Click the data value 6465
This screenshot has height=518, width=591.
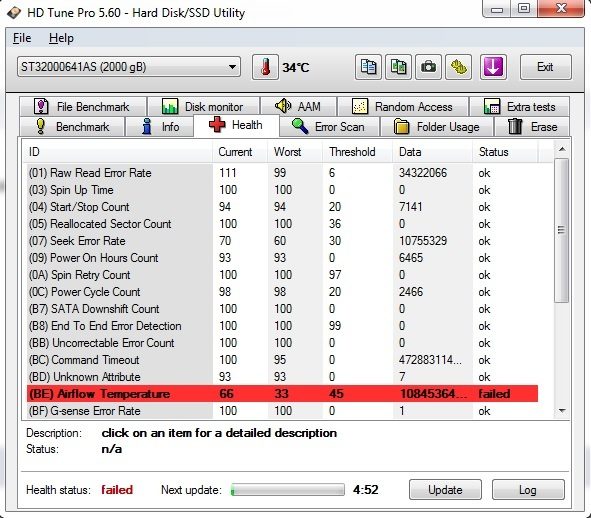click(x=411, y=258)
